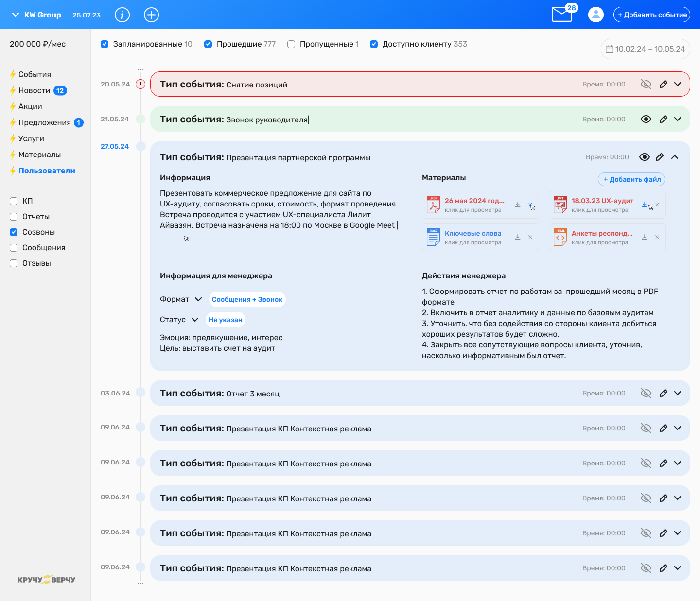Uncheck the Запланированные filter checkbox
The image size is (700, 601).
(105, 44)
